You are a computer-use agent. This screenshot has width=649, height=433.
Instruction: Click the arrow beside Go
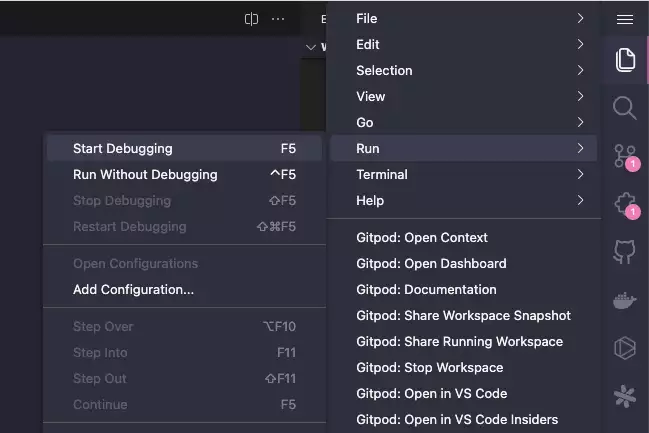click(580, 122)
